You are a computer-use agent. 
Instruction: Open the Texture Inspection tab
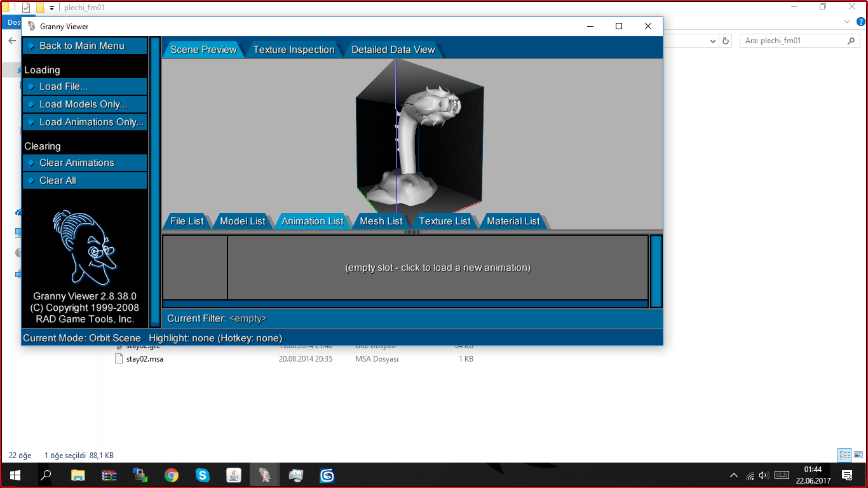tap(294, 50)
